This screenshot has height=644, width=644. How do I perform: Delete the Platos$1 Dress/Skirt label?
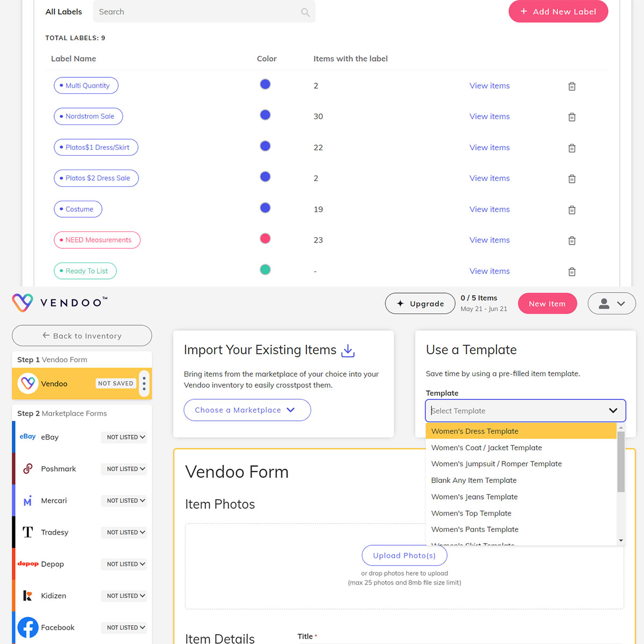click(x=572, y=148)
